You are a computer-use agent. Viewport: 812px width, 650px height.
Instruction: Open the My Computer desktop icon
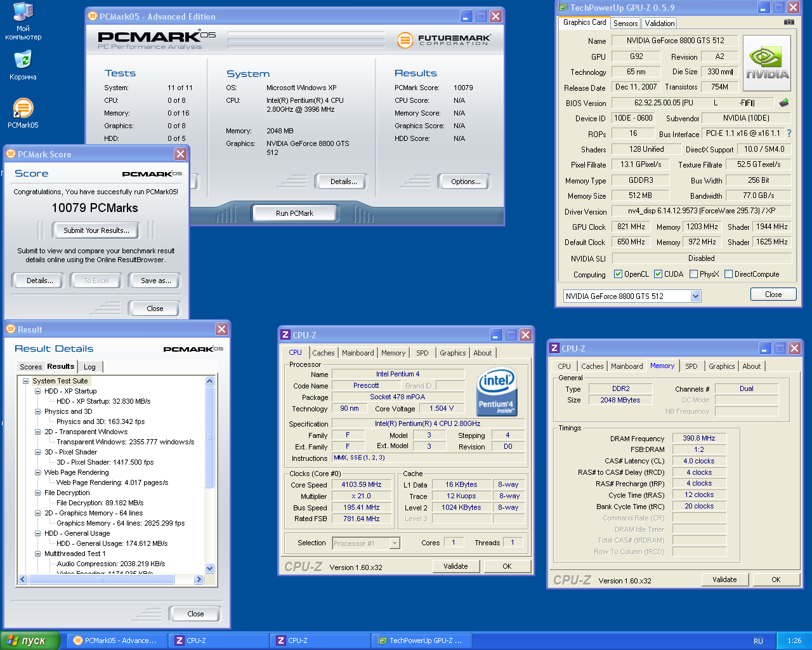point(23,13)
